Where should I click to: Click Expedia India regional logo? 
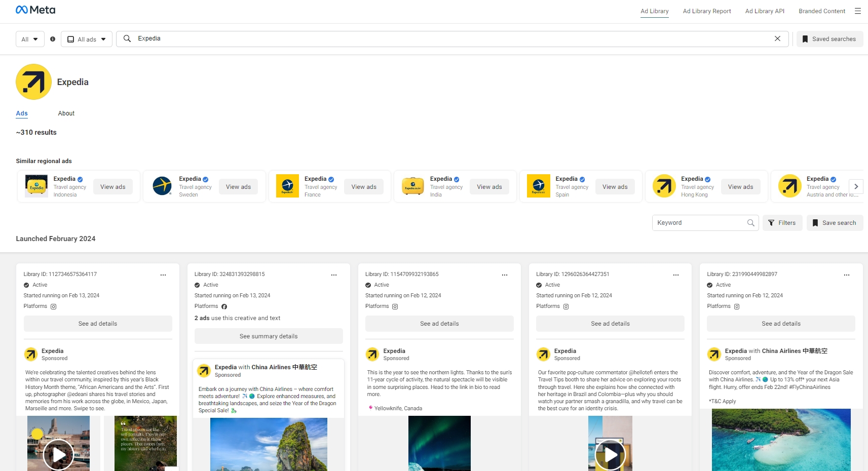click(413, 186)
